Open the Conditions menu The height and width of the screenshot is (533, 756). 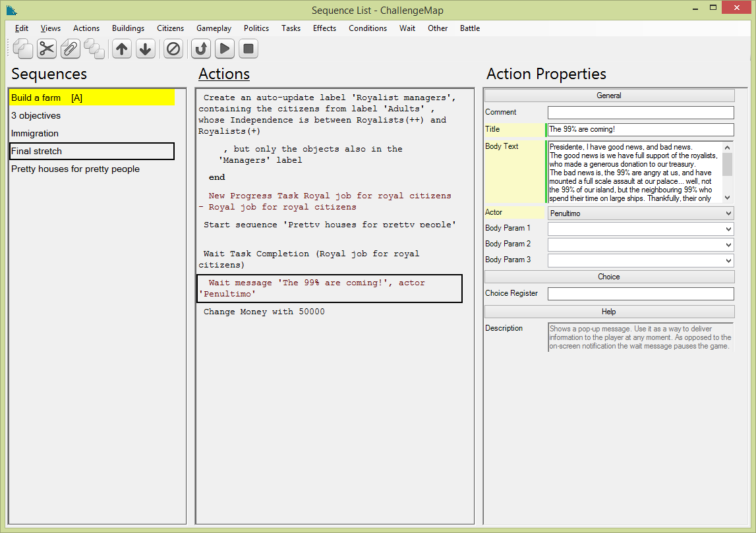[x=368, y=28]
